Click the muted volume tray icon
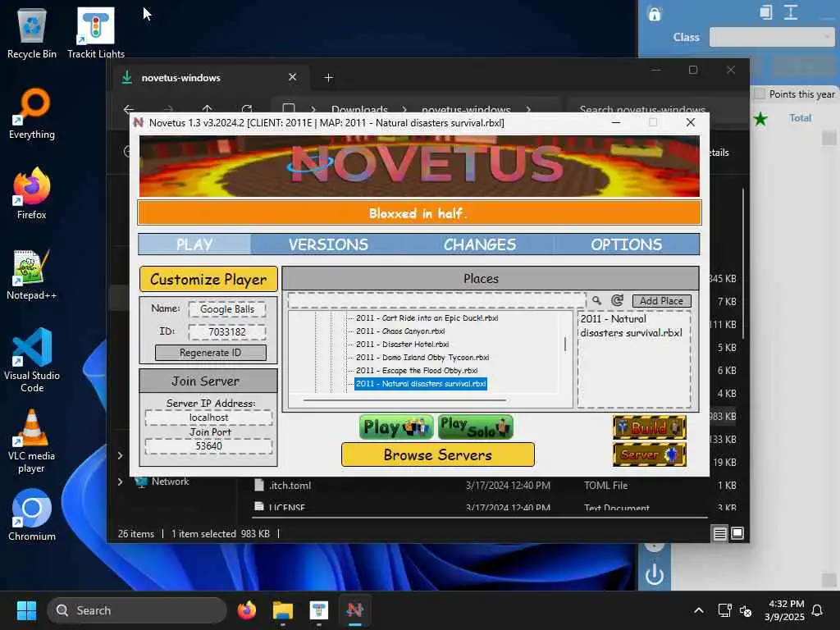Viewport: 840px width, 630px height. 745,610
